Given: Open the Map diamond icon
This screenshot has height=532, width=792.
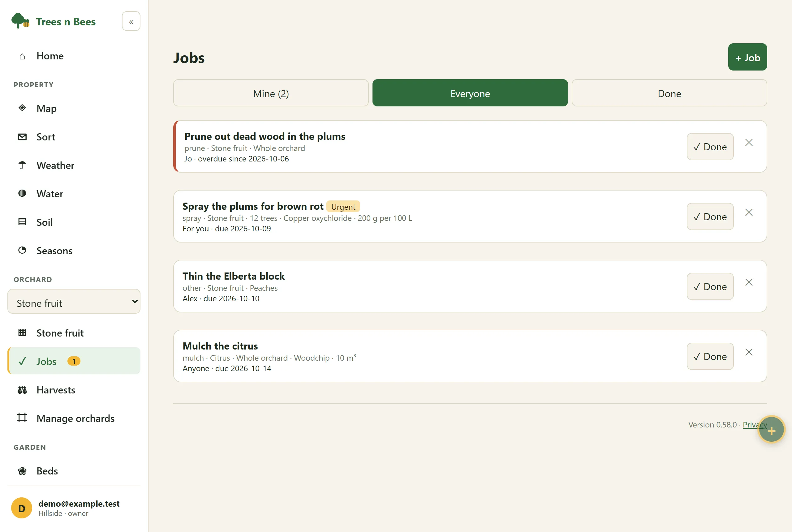Looking at the screenshot, I should [22, 108].
